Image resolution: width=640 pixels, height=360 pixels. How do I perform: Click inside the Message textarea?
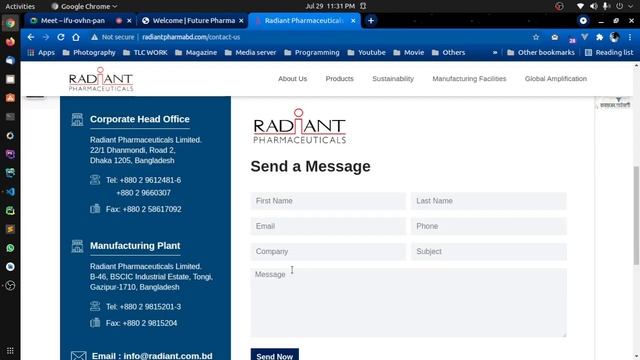409,302
